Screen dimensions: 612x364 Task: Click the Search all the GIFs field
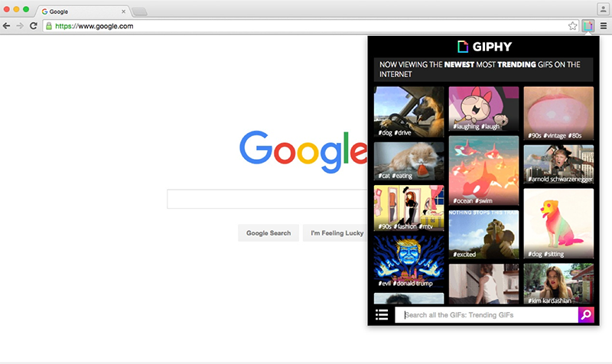pos(487,315)
